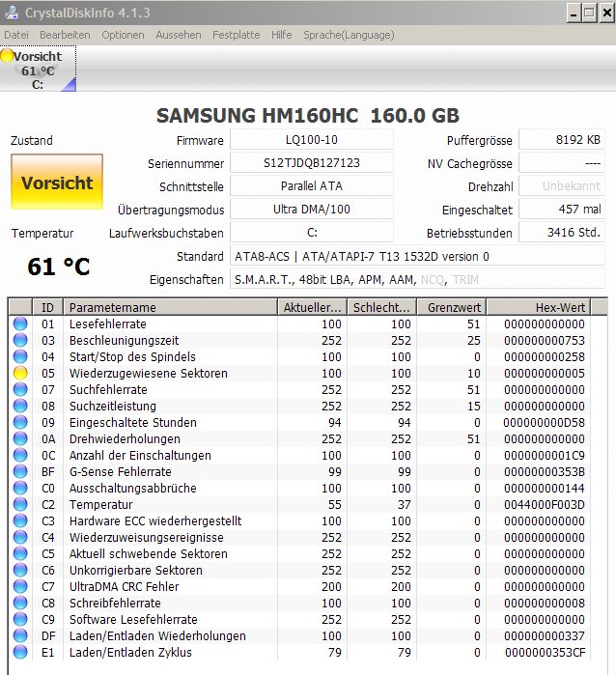Click the Eingeschaltet field 457 mal
The width and height of the screenshot is (616, 675).
click(562, 210)
